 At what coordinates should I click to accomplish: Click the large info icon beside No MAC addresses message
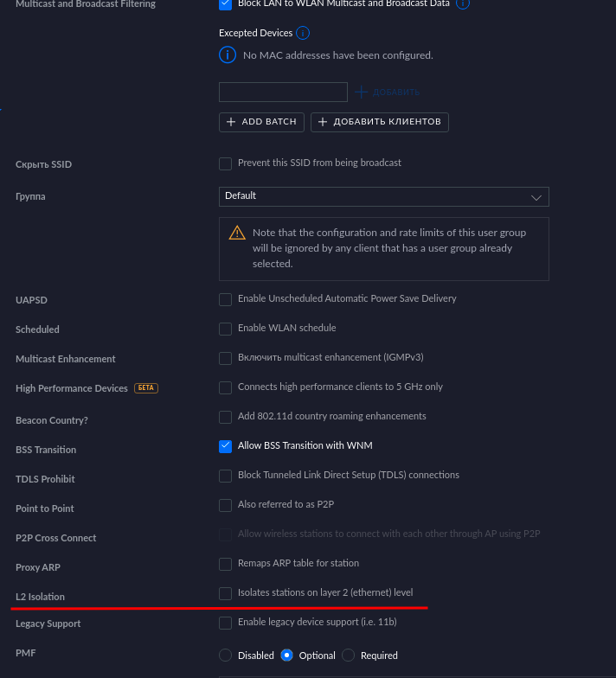click(x=228, y=55)
